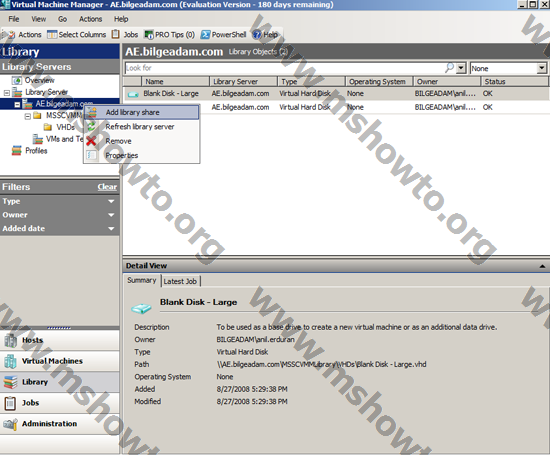Open the None group-by dropdown
Screen dimensions: 550x455
(x=541, y=68)
